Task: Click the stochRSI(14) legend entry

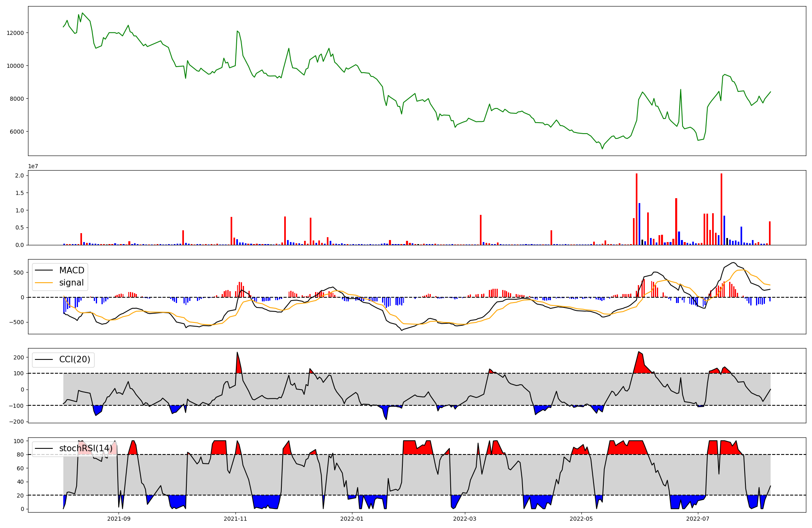Action: coord(85,448)
